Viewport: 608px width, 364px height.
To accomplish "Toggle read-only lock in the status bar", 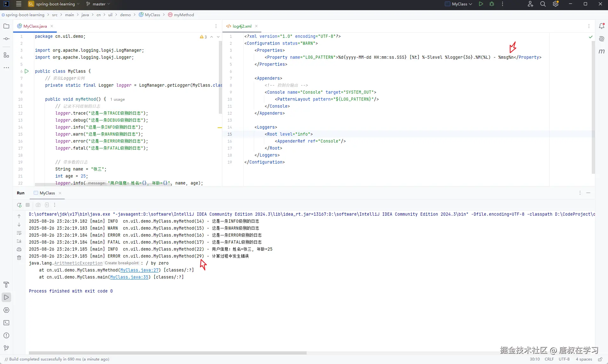I will click(600, 359).
